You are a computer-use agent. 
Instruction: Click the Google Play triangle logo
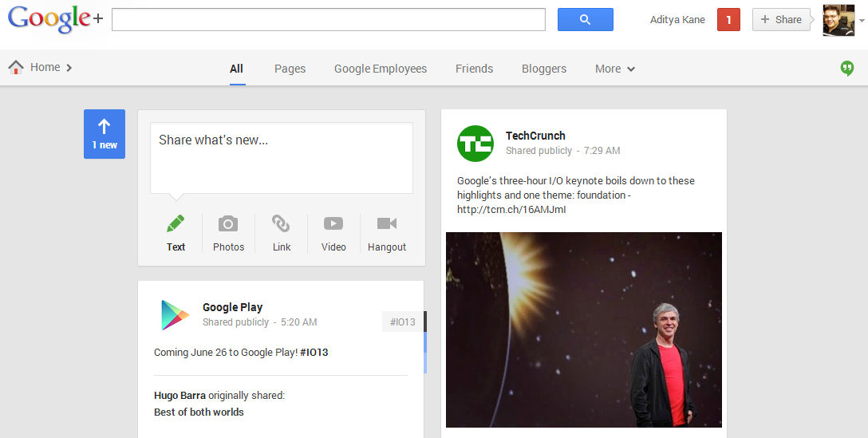(x=175, y=315)
